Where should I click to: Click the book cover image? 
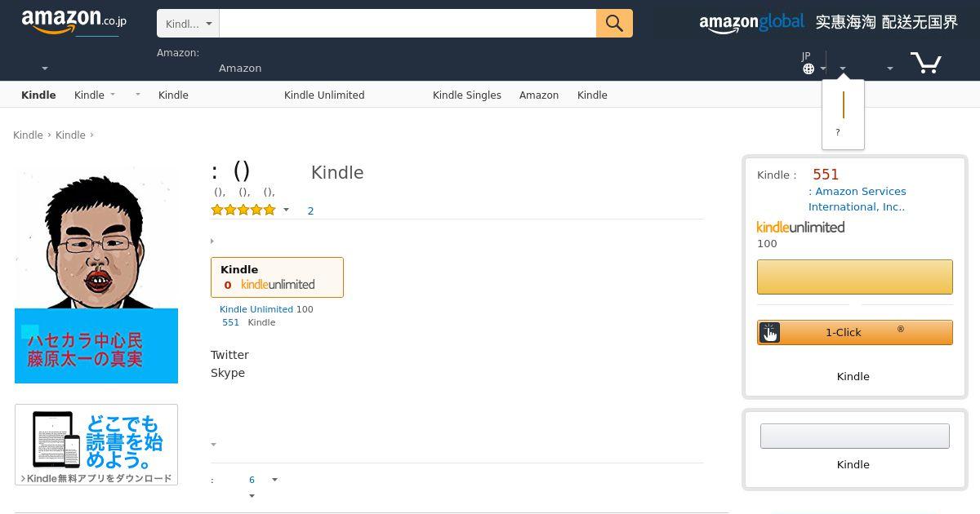coord(96,277)
